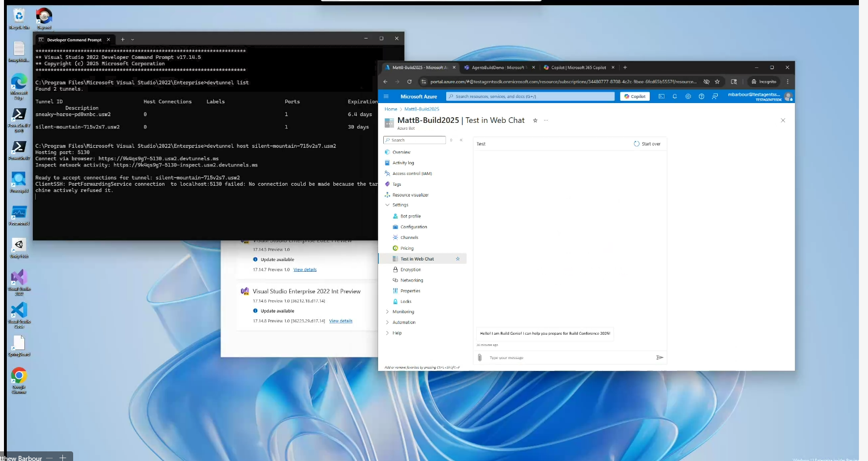
Task: Add new tab in Developer Command Prompt
Action: click(122, 40)
